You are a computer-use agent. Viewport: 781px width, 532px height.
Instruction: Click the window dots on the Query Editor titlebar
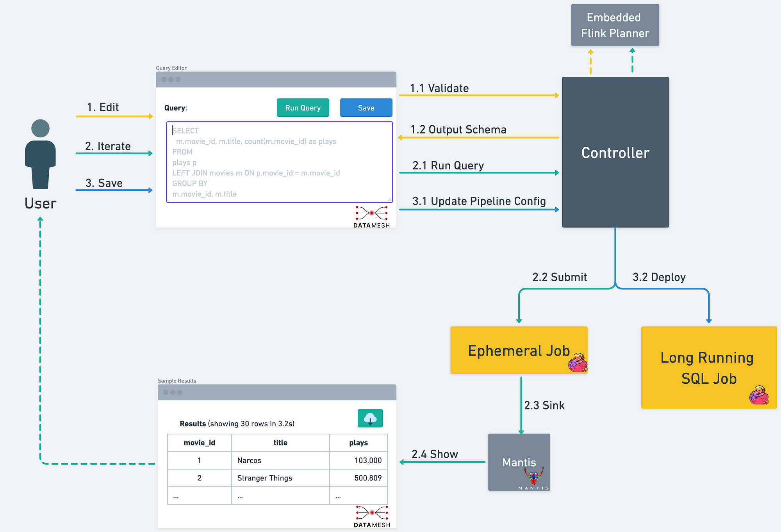(x=171, y=79)
